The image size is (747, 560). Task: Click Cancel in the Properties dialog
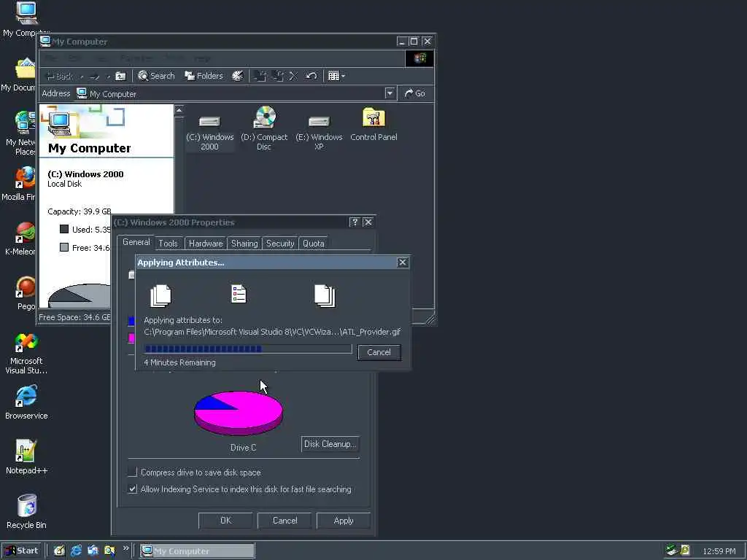285,521
